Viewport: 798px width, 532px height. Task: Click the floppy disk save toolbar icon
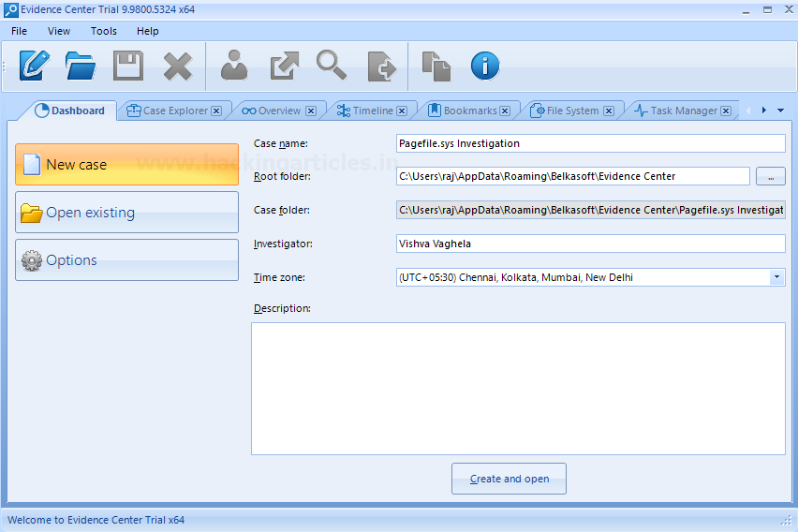point(128,66)
